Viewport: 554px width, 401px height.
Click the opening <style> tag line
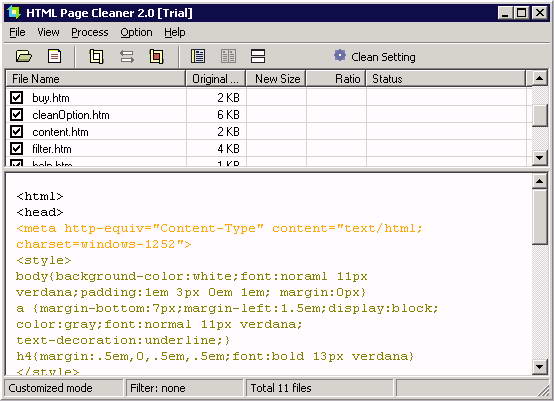click(x=43, y=260)
